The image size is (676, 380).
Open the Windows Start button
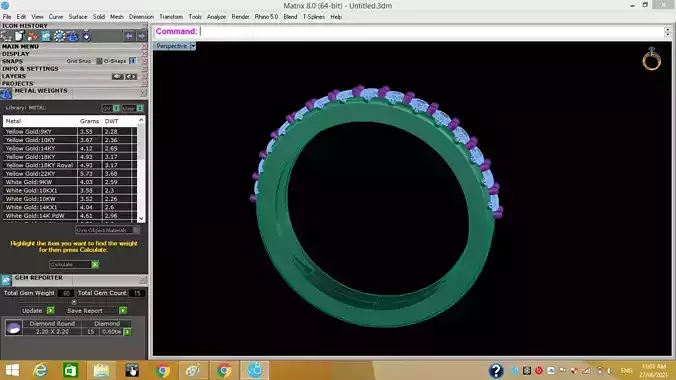(12, 370)
